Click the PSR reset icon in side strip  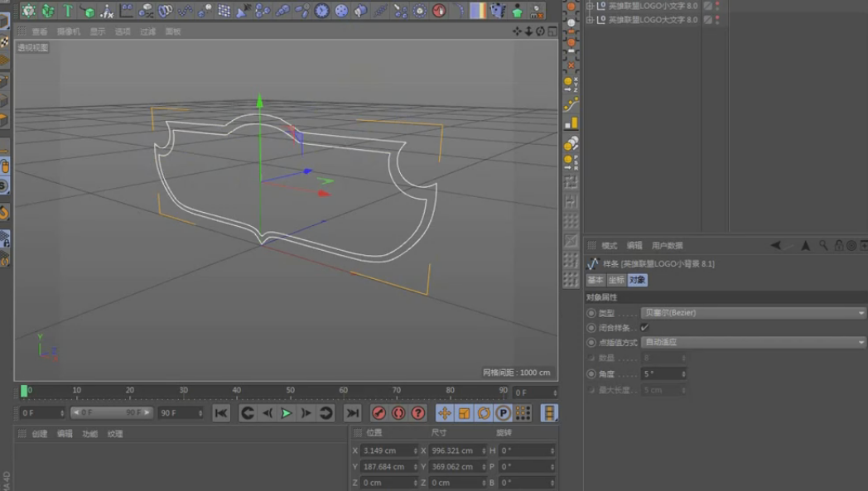tap(571, 162)
